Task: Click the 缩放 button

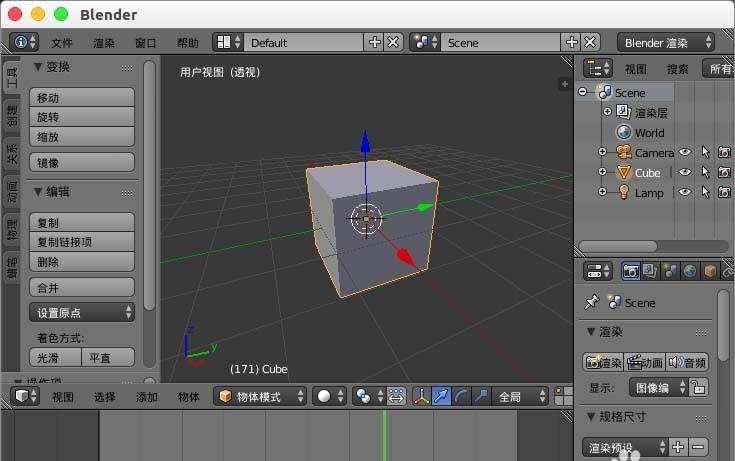Action: 82,137
